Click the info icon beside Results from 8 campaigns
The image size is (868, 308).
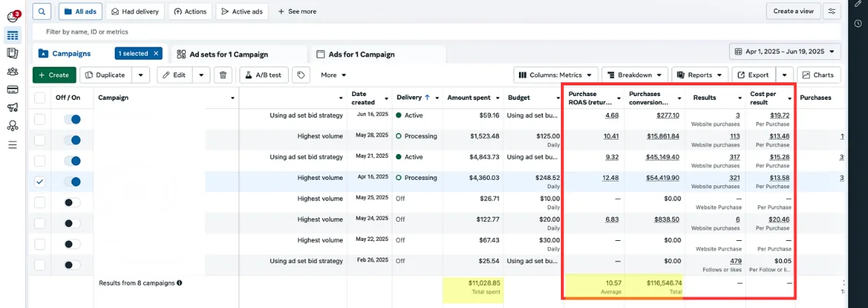179,283
